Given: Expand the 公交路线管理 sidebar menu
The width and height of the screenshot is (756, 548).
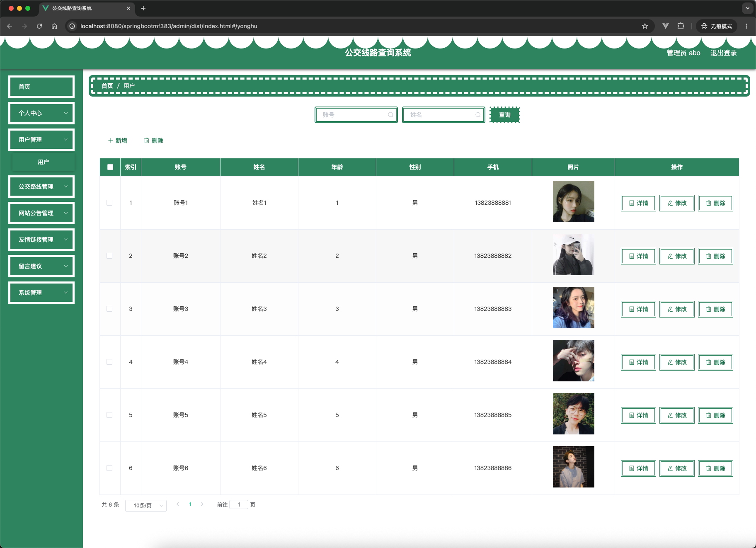Looking at the screenshot, I should (41, 187).
